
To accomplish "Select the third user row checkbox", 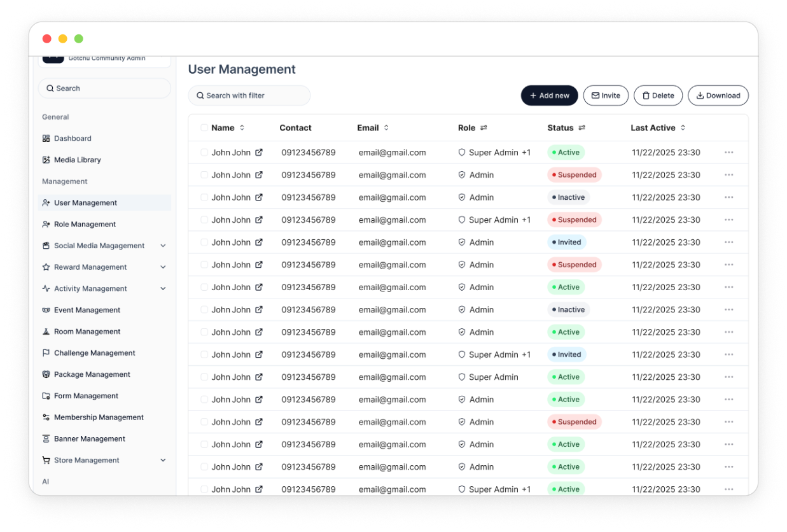I will point(204,197).
